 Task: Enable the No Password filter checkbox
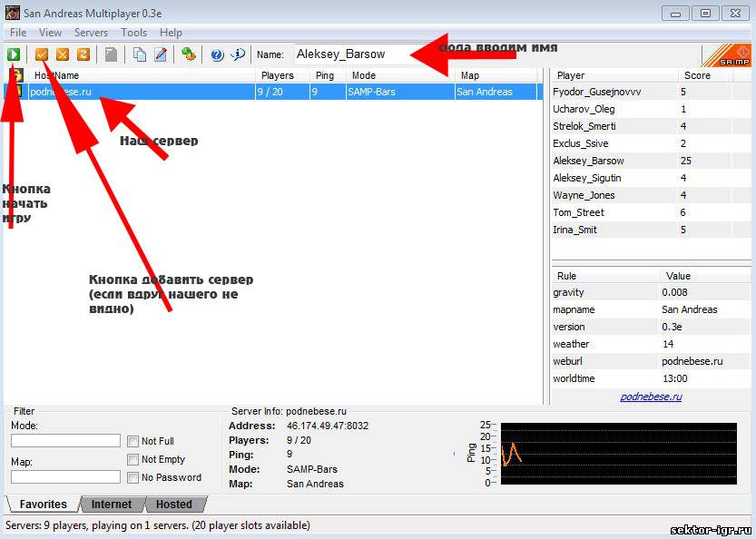133,478
